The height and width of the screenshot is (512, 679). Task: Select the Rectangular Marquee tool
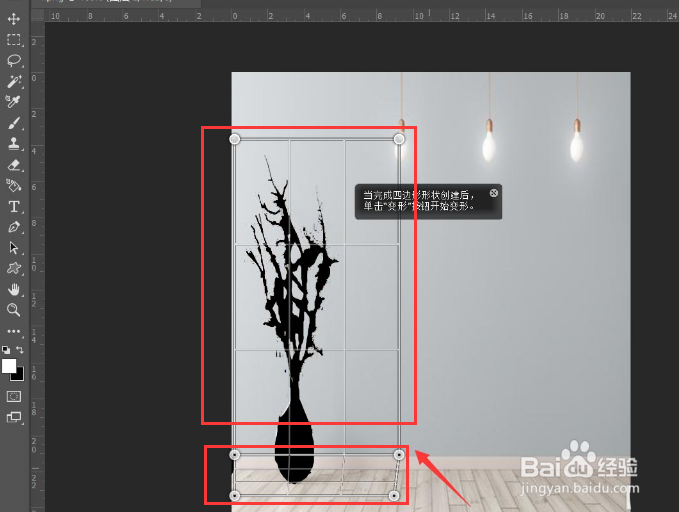[x=13, y=40]
